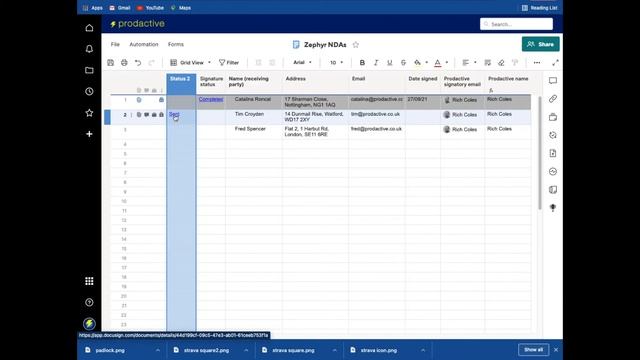Open the Grid View dropdown

tap(191, 62)
